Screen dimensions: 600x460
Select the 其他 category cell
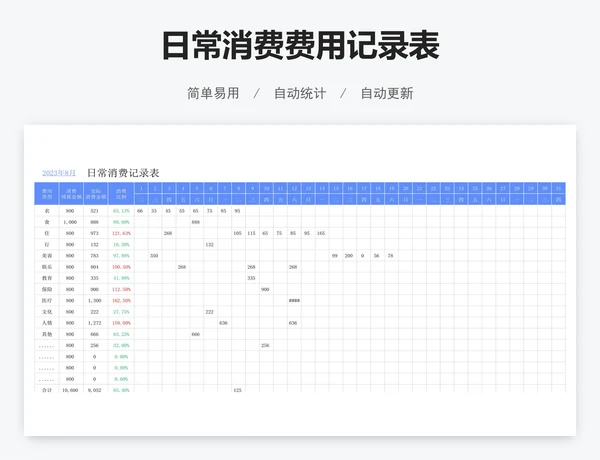(x=47, y=334)
